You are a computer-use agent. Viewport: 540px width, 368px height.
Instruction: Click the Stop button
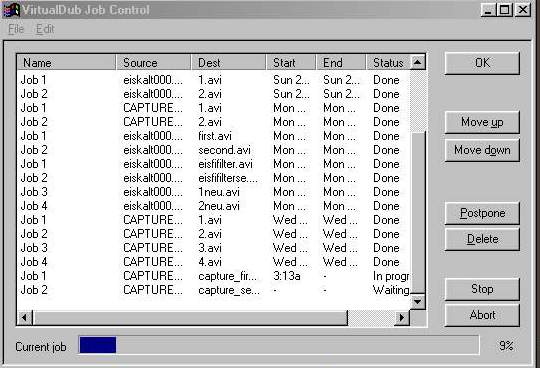(482, 289)
